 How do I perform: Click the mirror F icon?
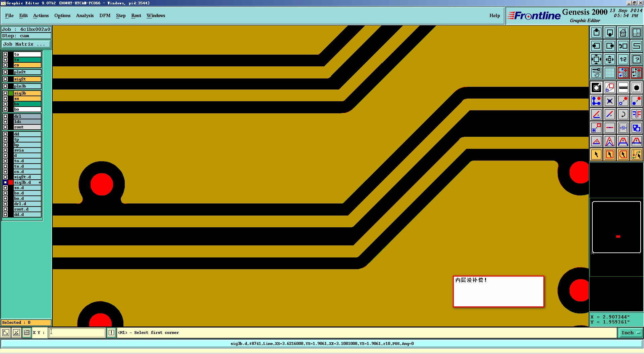[637, 114]
